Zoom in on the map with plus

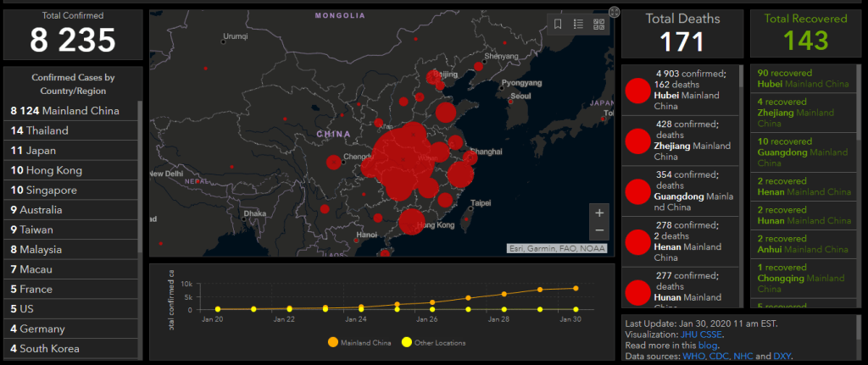599,213
